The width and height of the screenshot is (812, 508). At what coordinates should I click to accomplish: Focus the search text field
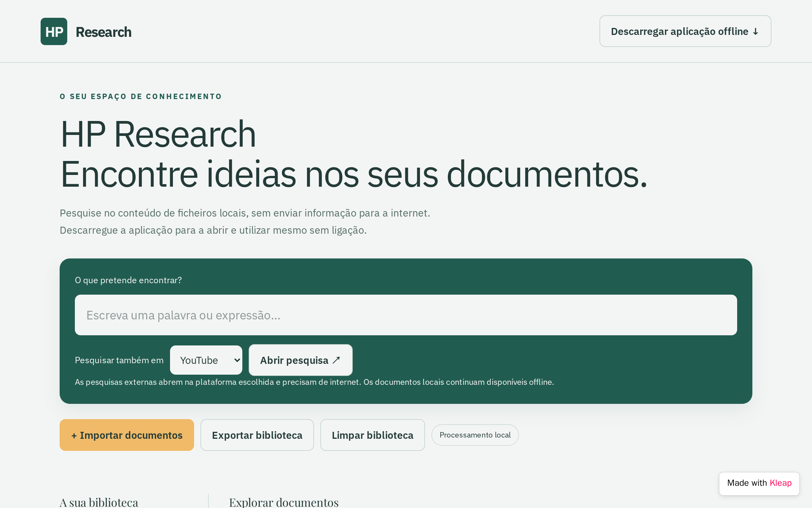(x=406, y=315)
